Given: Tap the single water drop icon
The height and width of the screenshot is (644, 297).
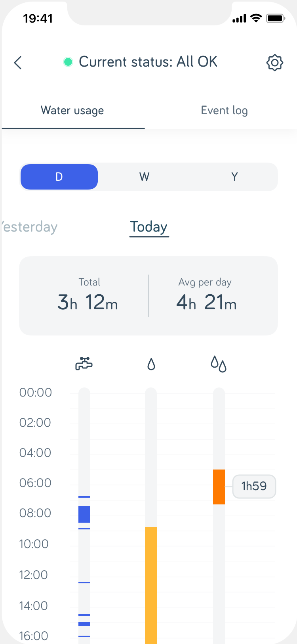Looking at the screenshot, I should (151, 364).
